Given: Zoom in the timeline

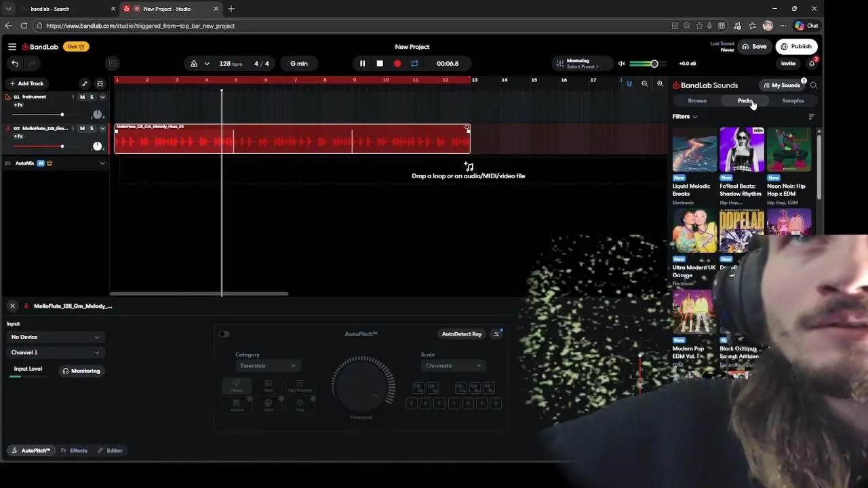Looking at the screenshot, I should (x=660, y=84).
